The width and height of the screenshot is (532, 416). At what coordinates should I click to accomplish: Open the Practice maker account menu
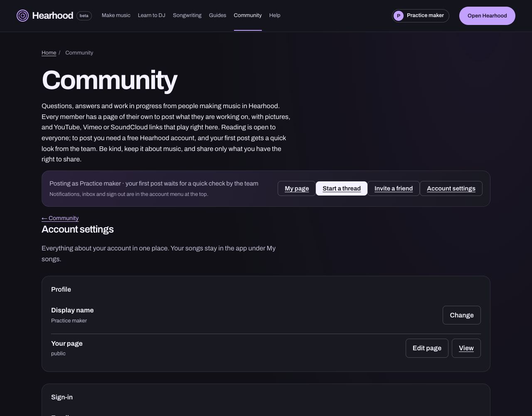tap(420, 16)
